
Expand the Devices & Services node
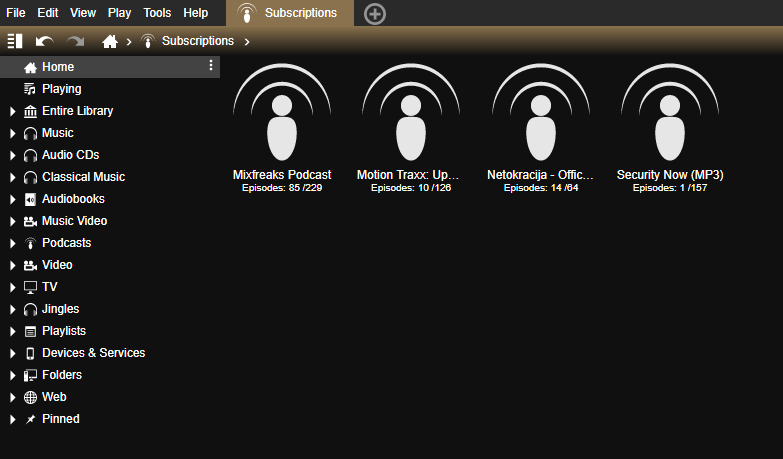click(12, 353)
